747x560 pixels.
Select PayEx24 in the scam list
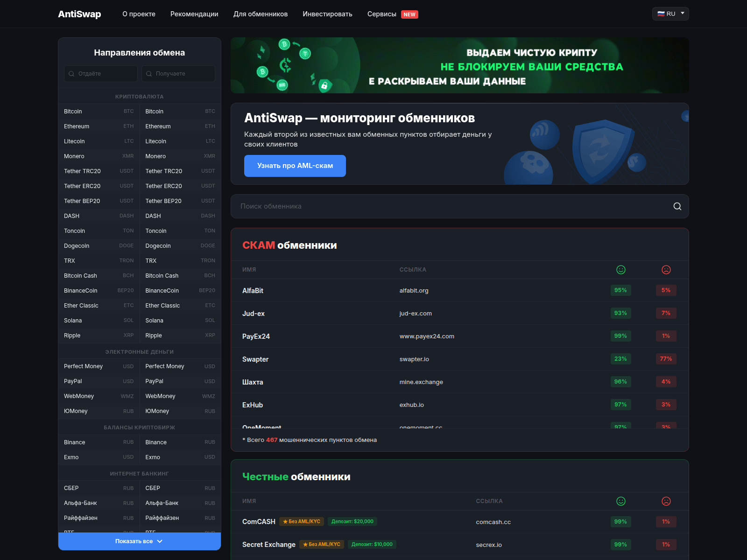point(256,336)
